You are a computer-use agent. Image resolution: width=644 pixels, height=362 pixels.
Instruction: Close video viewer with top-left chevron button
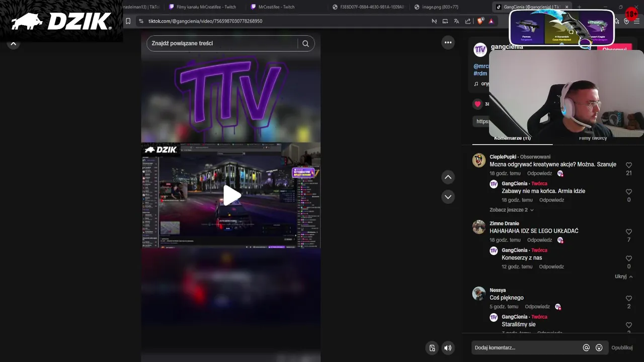tap(14, 44)
